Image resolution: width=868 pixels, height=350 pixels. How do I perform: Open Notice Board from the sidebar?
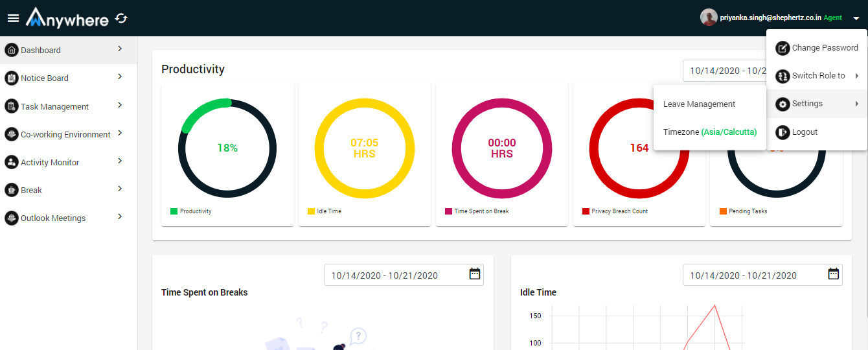tap(69, 78)
